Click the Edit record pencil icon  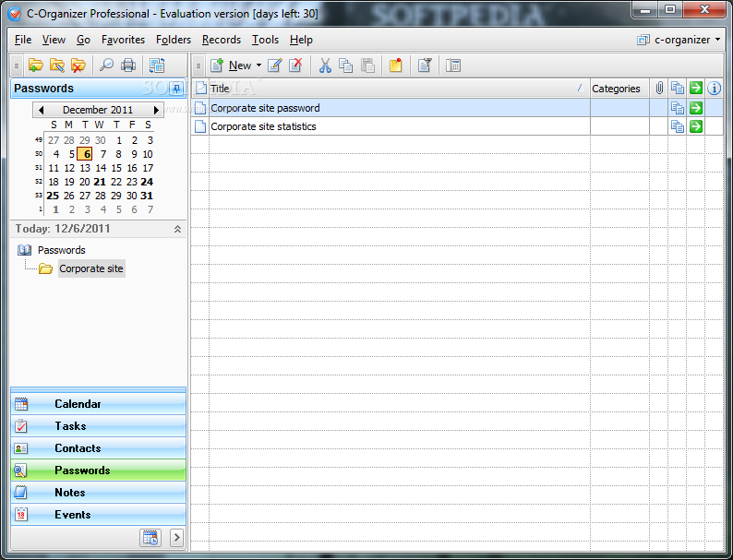[x=275, y=66]
